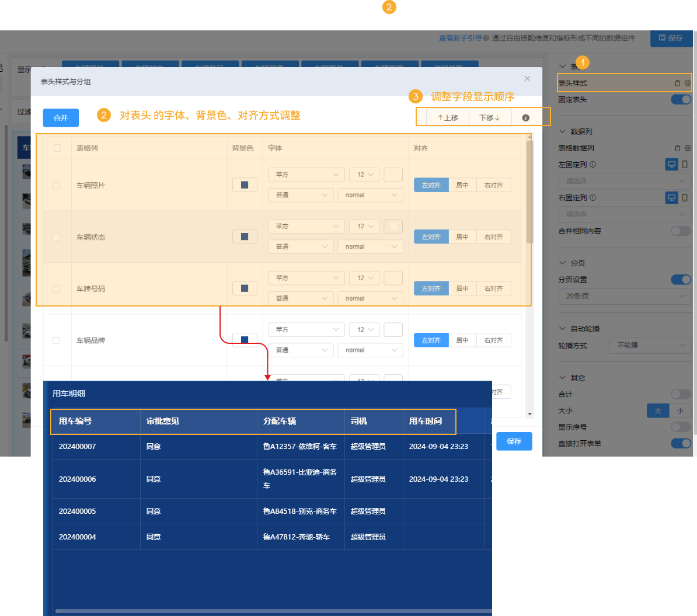Select mobile phone icon for 右固定列
This screenshot has height=616, width=697.
[x=685, y=198]
